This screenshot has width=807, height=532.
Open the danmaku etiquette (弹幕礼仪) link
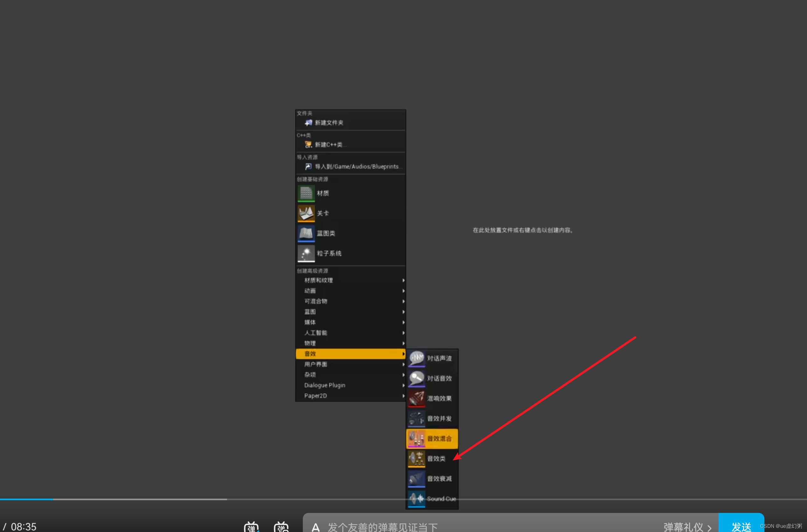687,527
